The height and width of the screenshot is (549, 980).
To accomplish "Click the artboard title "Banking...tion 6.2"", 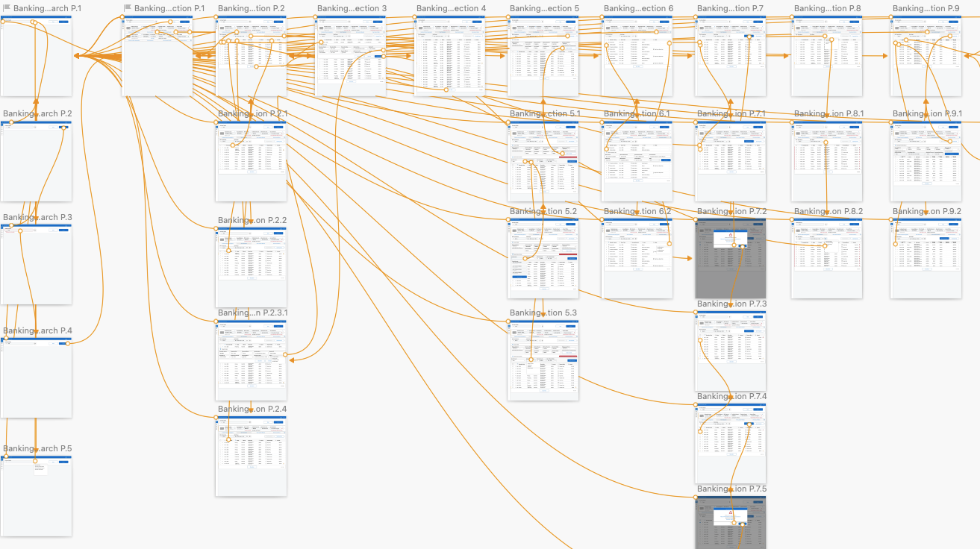I will click(637, 211).
